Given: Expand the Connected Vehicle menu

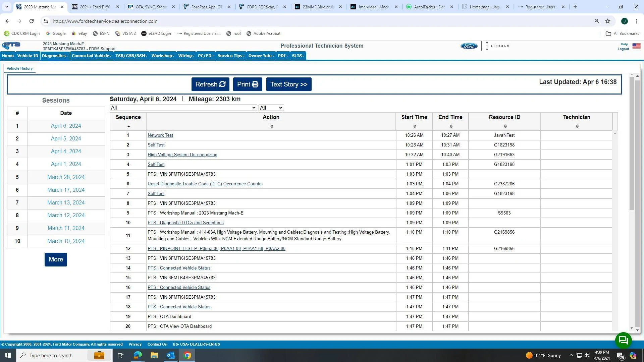Looking at the screenshot, I should (92, 56).
